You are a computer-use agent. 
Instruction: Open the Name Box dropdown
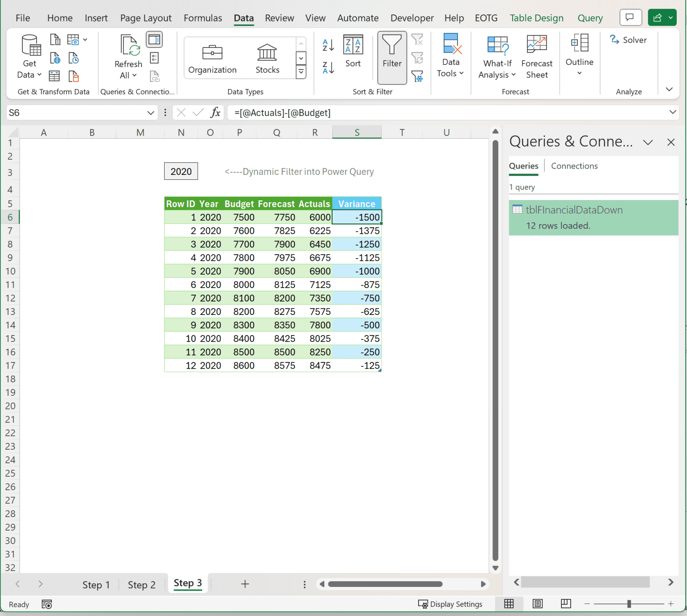tap(151, 112)
